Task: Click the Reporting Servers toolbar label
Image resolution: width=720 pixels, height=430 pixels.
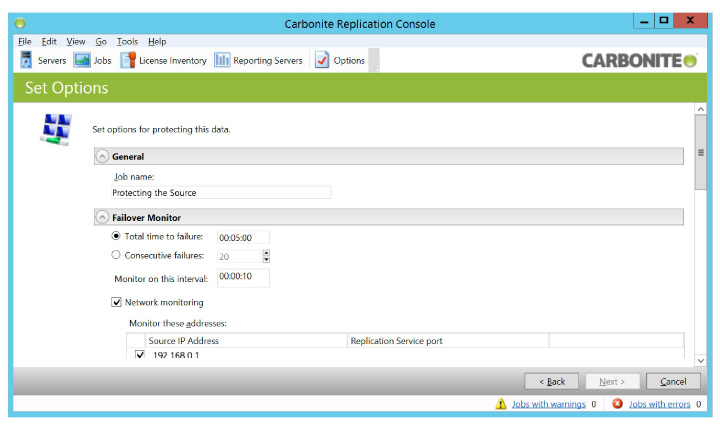Action: click(x=268, y=60)
